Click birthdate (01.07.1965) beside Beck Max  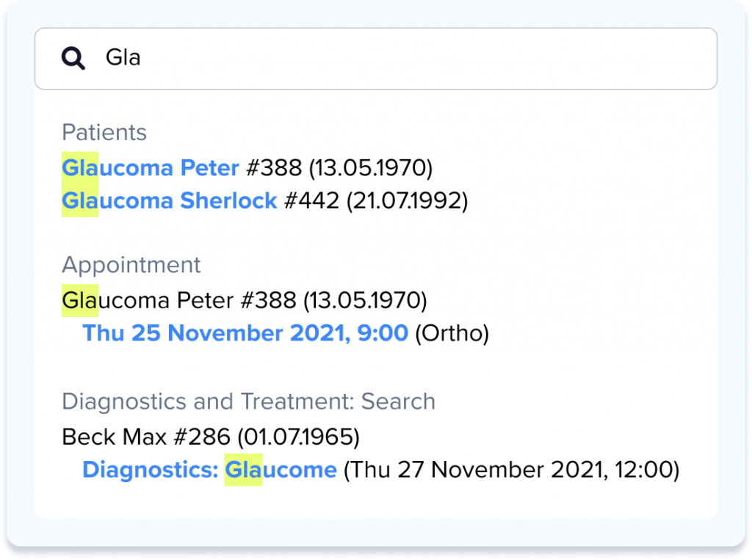pos(297,437)
